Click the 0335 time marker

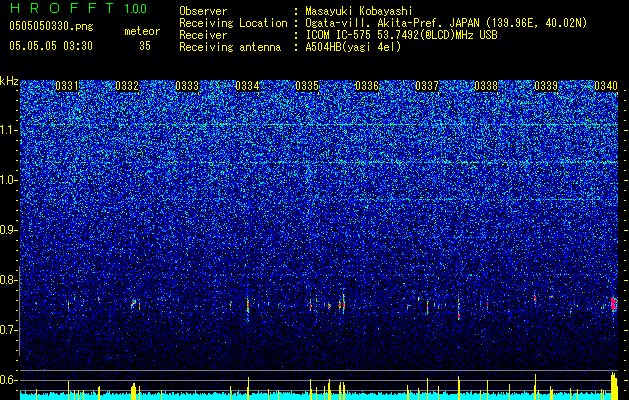pyautogui.click(x=307, y=86)
